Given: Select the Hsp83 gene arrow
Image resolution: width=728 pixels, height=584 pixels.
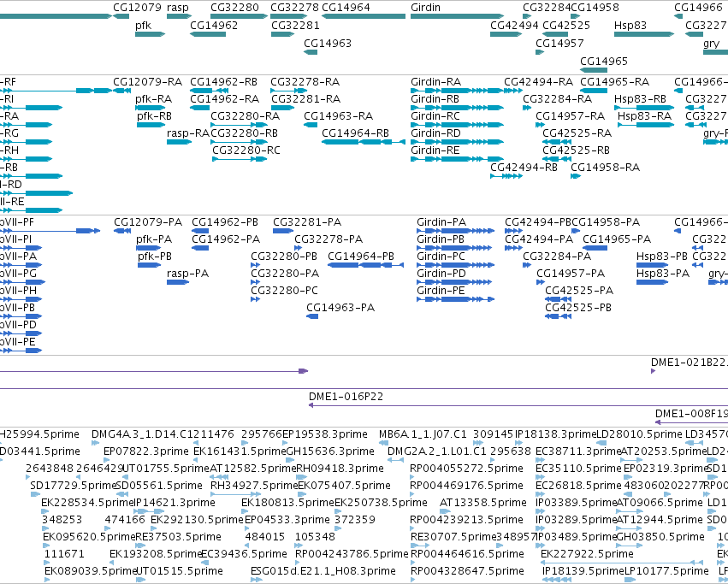Looking at the screenshot, I should pos(644,34).
